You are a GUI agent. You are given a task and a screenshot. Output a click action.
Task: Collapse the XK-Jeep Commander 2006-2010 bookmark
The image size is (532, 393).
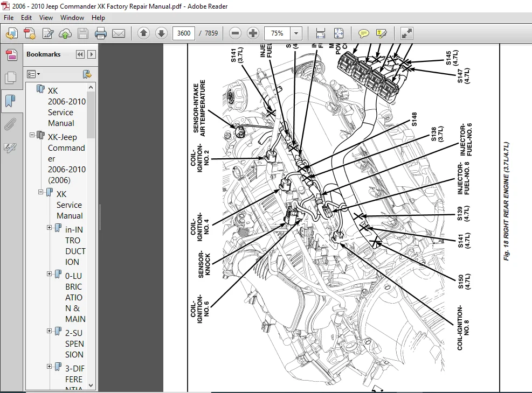[x=32, y=135]
